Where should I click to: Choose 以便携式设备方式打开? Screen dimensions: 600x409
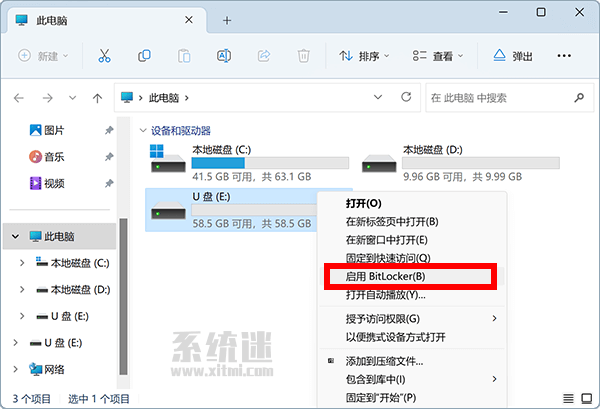411,337
